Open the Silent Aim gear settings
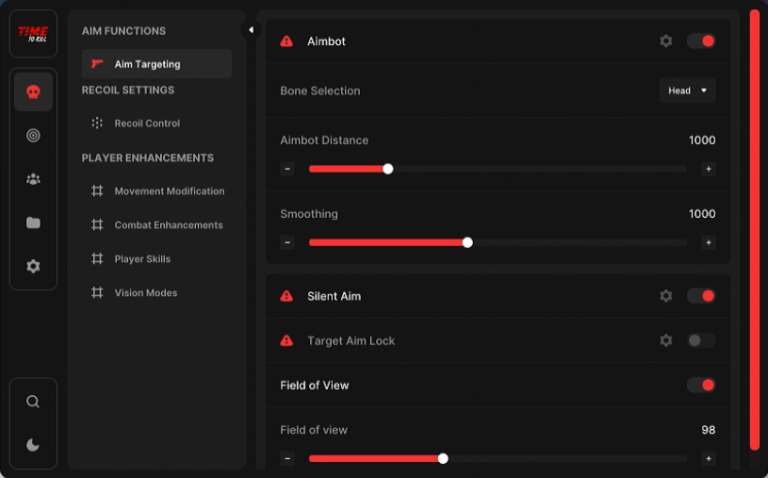This screenshot has width=768, height=478. click(x=666, y=296)
